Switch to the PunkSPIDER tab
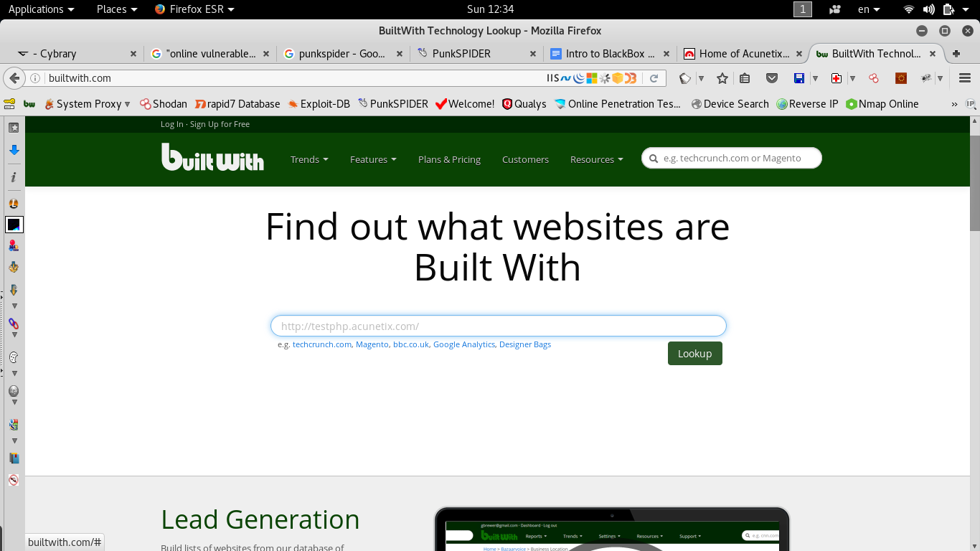This screenshot has width=980, height=551. click(x=476, y=53)
